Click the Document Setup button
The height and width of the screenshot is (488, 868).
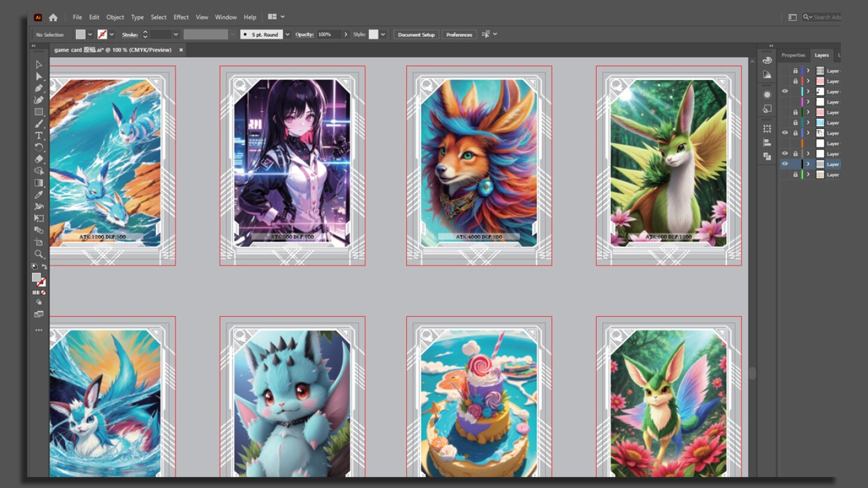point(416,34)
